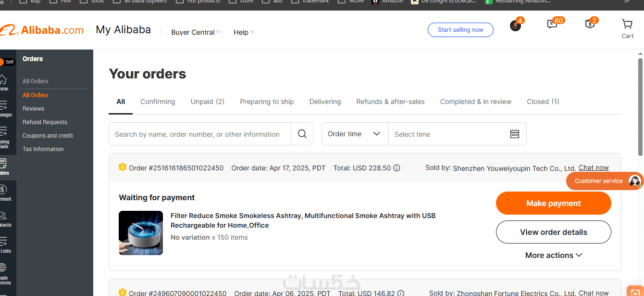Click Trade Assurance badge on order #251616186501022450
This screenshot has width=644, height=296.
(123, 167)
